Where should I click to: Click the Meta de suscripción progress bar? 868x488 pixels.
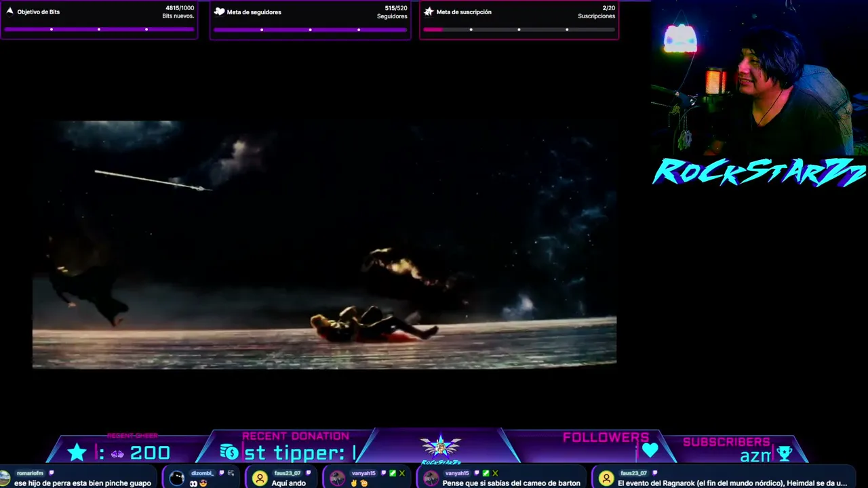click(x=519, y=29)
